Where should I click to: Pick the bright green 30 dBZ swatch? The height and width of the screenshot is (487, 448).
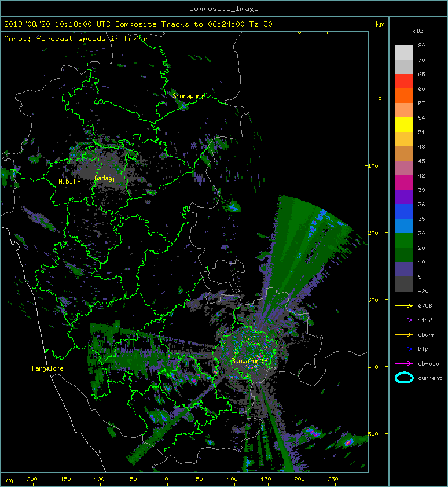tap(404, 240)
